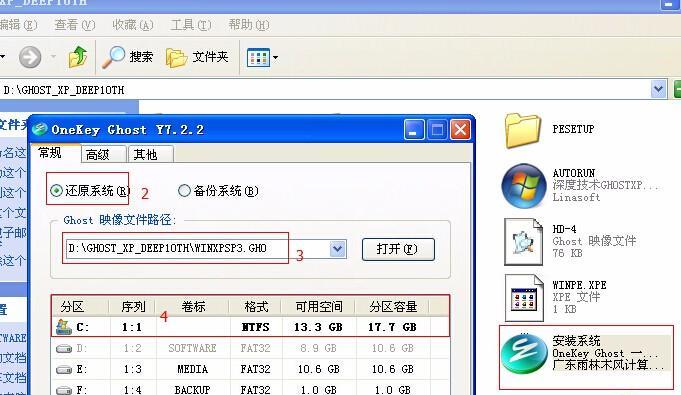Click the 序列 column header
This screenshot has width=681, height=395.
click(132, 307)
